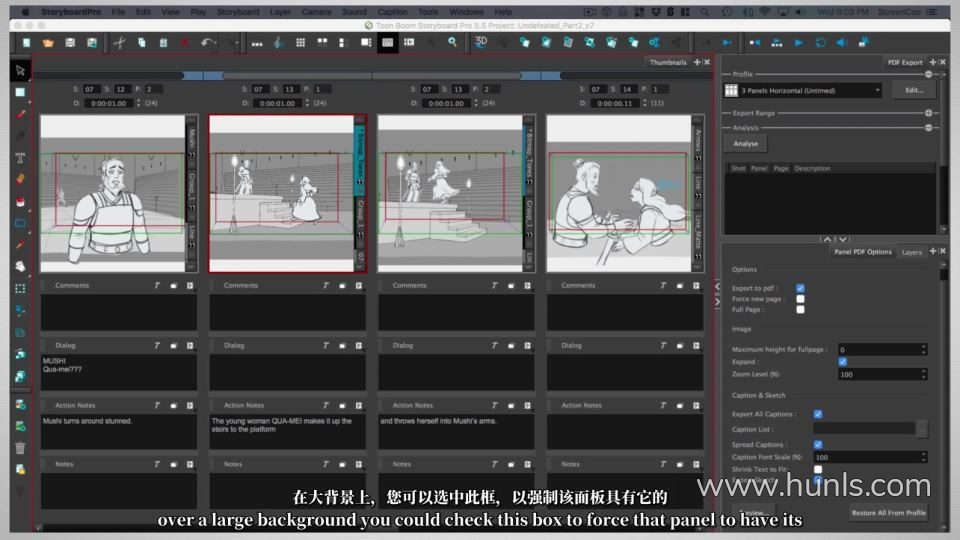This screenshot has height=540, width=960.
Task: Check the Force new page checkbox
Action: click(800, 299)
